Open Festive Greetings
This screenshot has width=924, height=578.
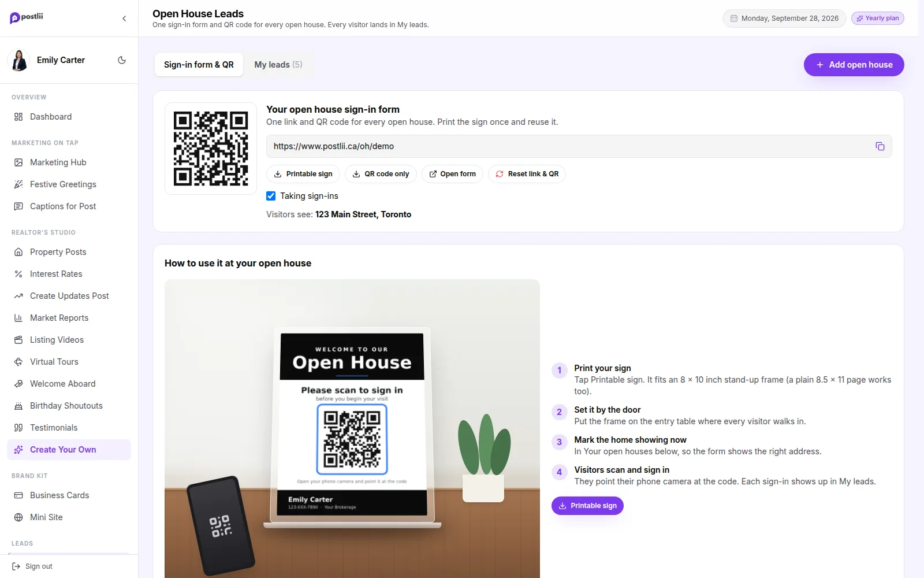[x=69, y=184]
